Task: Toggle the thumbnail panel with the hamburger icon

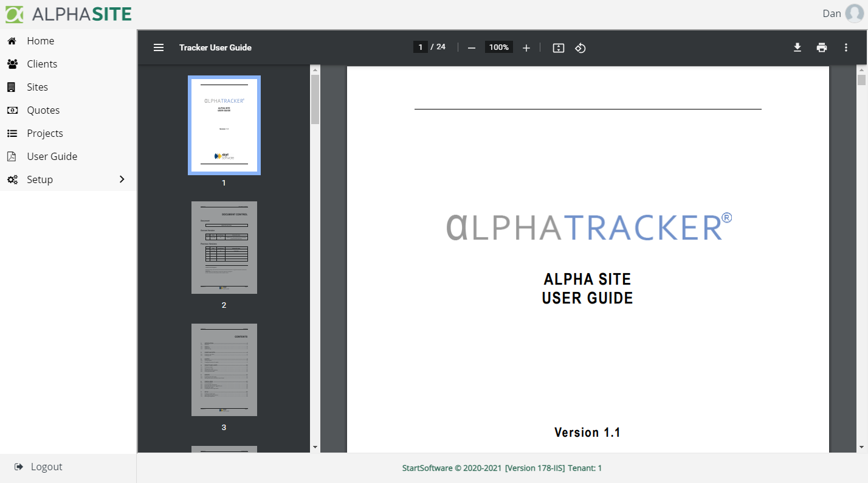Action: [x=158, y=47]
